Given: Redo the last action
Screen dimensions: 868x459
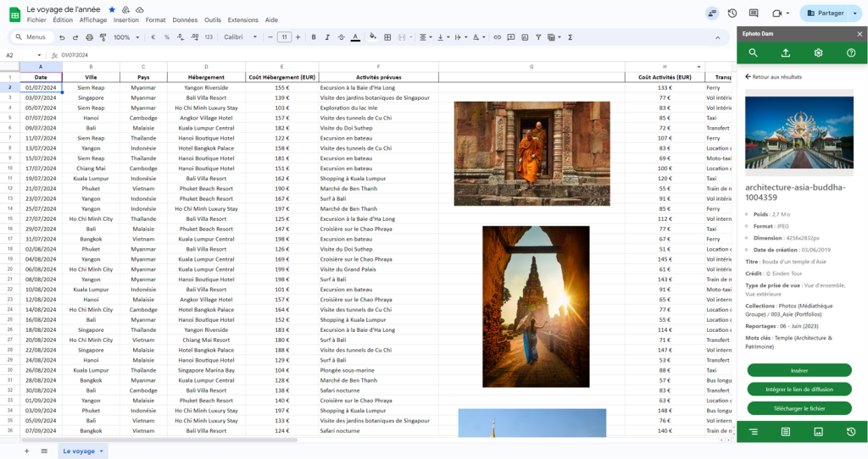Looking at the screenshot, I should click(75, 37).
